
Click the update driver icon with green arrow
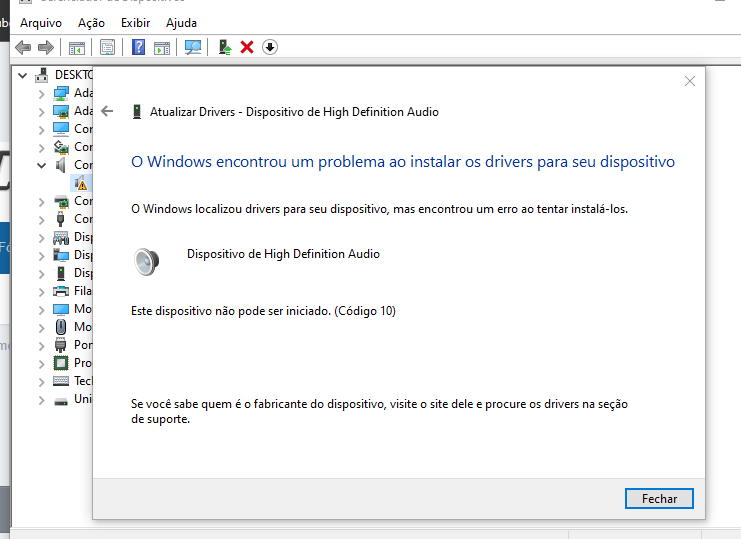click(x=225, y=47)
